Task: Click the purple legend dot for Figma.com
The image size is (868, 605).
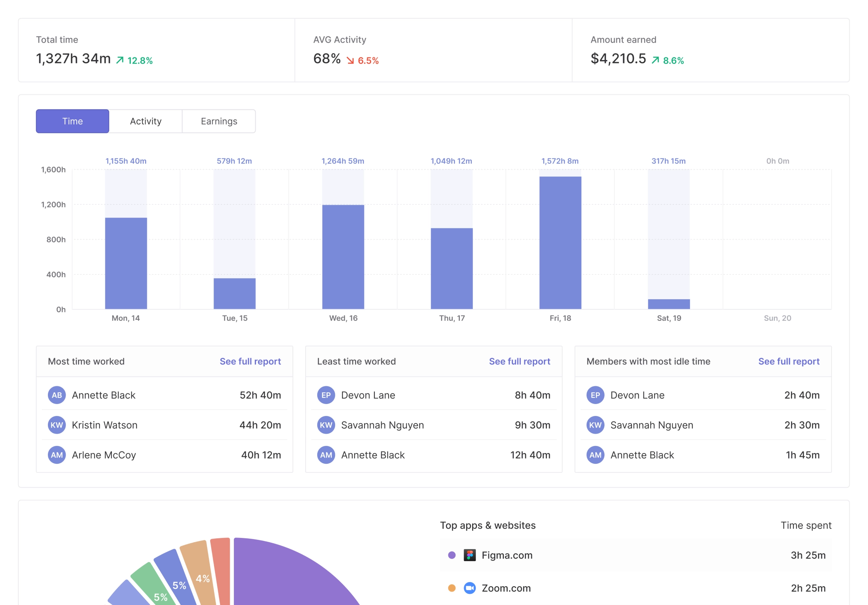Action: (x=452, y=555)
